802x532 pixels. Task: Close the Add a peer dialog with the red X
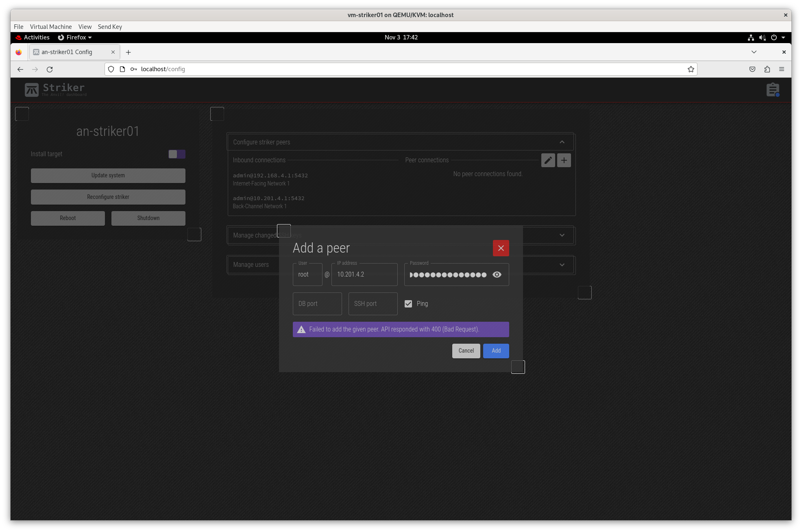coord(501,248)
